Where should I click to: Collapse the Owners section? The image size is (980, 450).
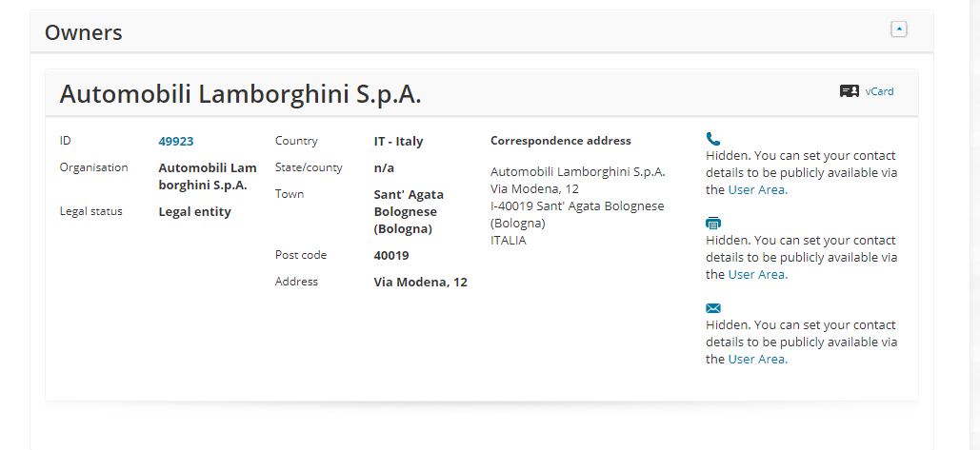pos(899,29)
